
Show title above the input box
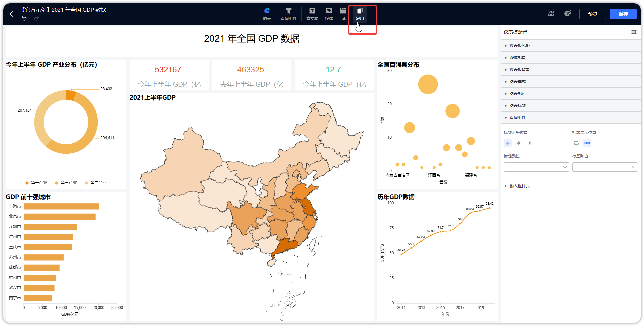(576, 143)
